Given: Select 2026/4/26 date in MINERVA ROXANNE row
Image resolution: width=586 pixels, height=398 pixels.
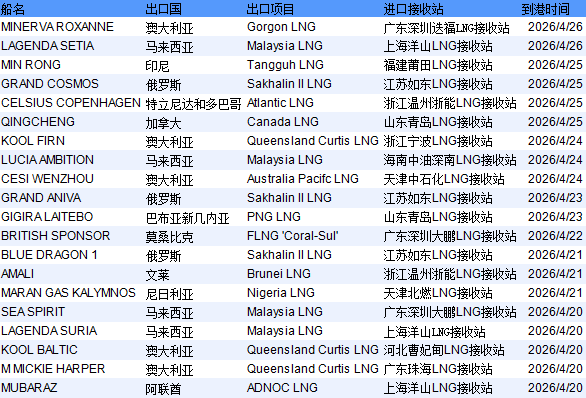Looking at the screenshot, I should [x=555, y=27].
